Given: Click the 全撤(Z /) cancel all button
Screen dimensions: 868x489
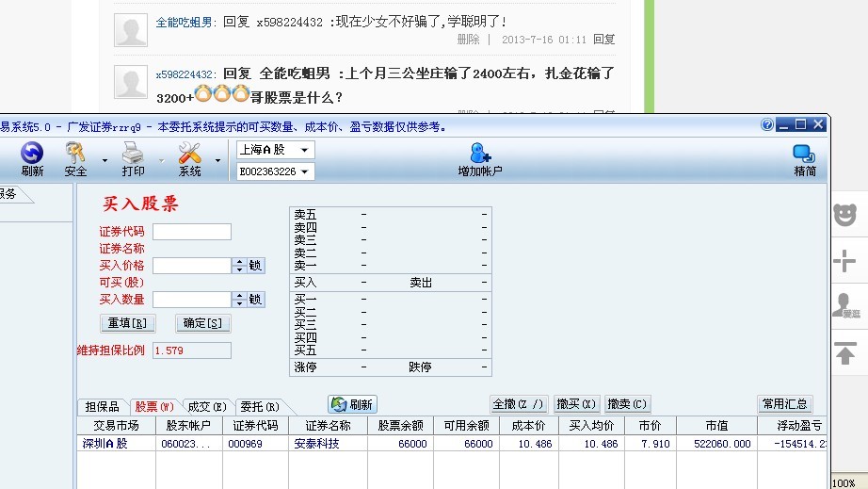Looking at the screenshot, I should [519, 404].
